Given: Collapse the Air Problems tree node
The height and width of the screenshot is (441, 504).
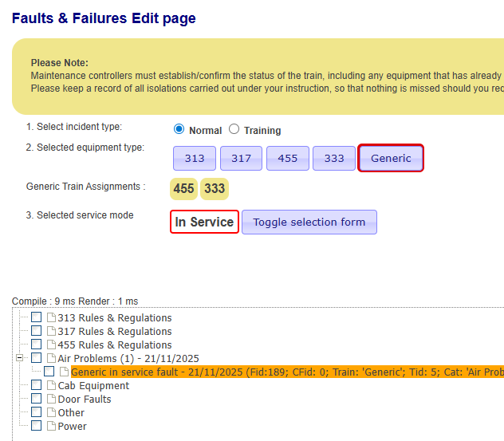Looking at the screenshot, I should point(18,358).
